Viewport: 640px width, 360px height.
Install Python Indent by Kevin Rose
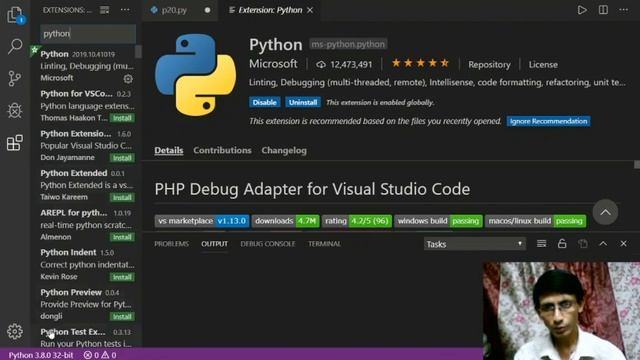tap(122, 277)
